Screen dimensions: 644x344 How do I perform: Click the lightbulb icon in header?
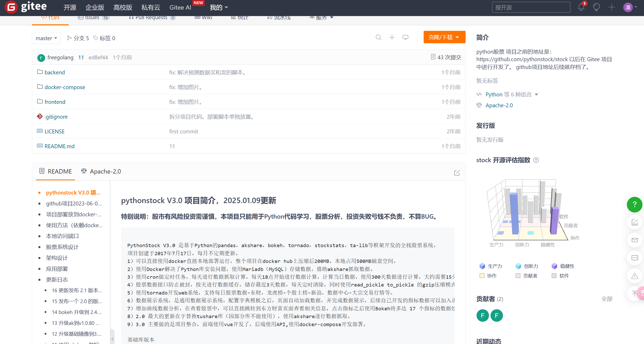click(596, 7)
